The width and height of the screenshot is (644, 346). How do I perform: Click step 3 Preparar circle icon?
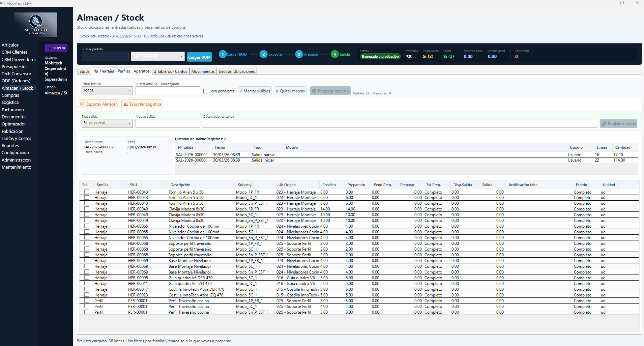tap(299, 54)
